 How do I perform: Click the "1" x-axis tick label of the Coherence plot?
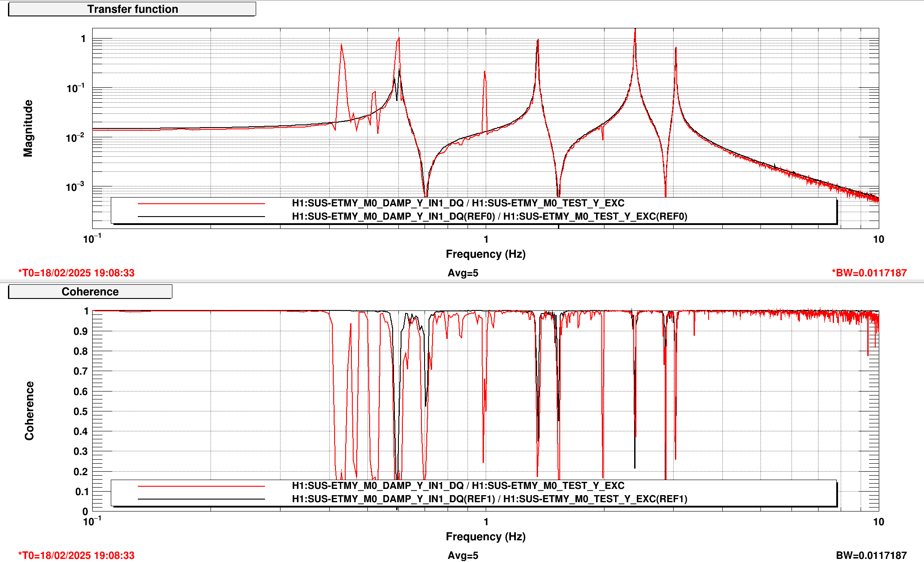coord(486,522)
